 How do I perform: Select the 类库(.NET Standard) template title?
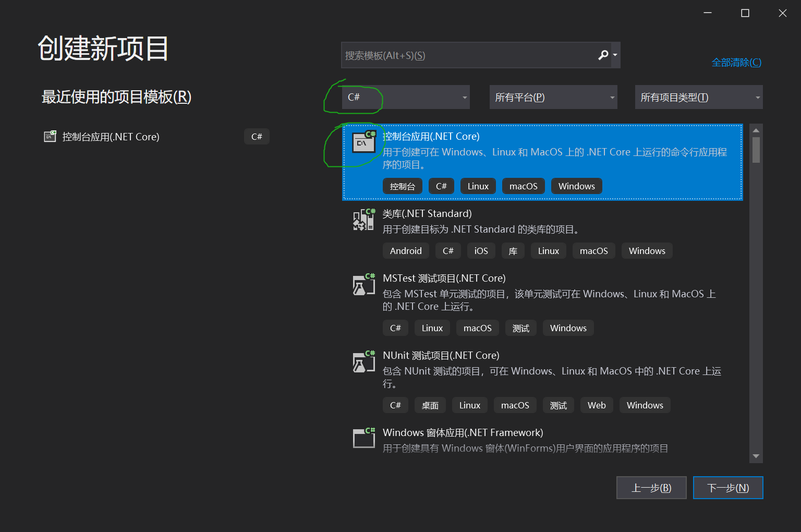pyautogui.click(x=427, y=213)
